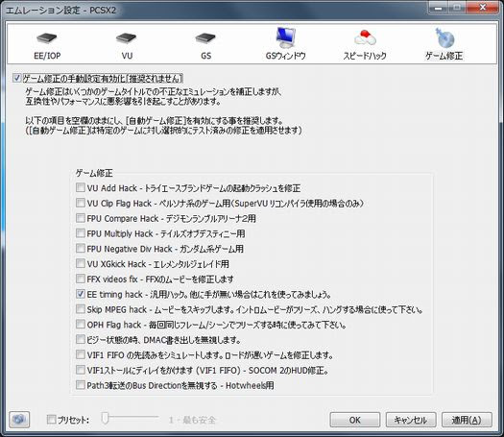Image resolution: width=504 pixels, height=437 pixels.
Task: Enable VU Add Hack checkbox
Action: pos(80,187)
